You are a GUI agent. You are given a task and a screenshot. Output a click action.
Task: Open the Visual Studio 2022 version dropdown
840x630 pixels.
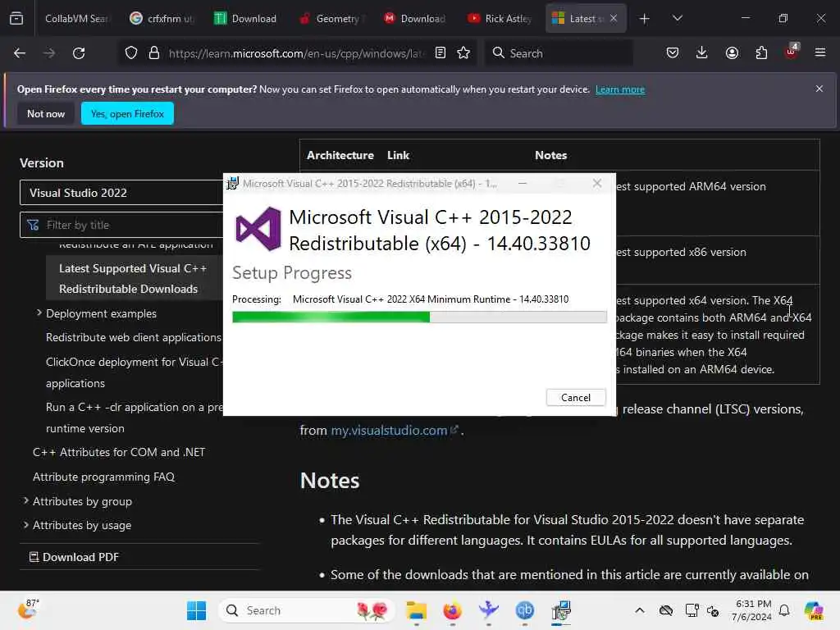click(121, 193)
